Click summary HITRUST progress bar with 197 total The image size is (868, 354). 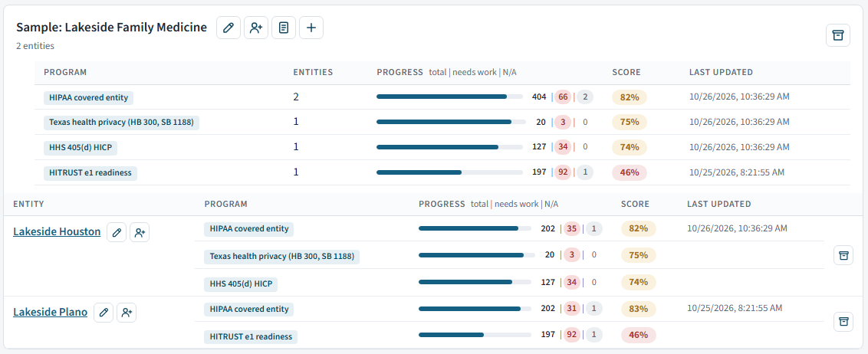[x=449, y=172]
